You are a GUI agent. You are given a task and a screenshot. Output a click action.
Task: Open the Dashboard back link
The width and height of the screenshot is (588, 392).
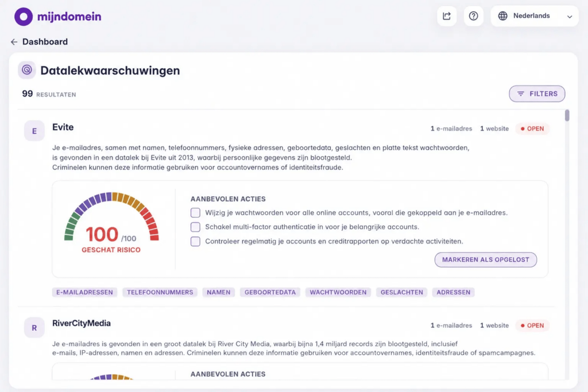pos(40,41)
